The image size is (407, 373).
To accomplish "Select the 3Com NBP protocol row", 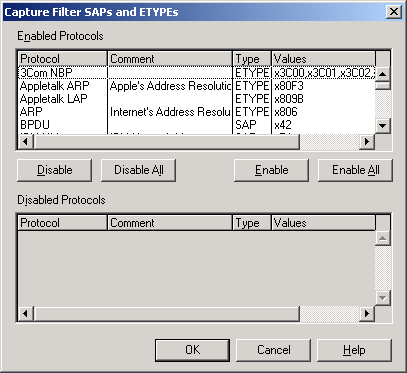I will [197, 73].
